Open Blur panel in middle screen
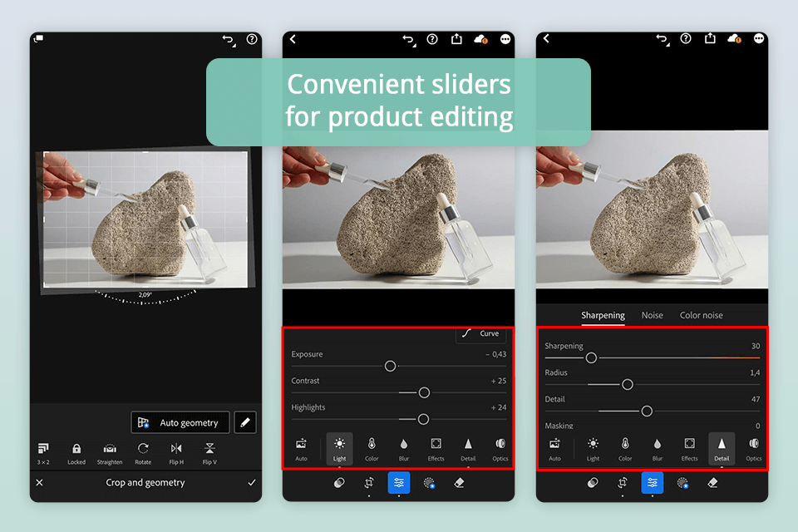Viewport: 798px width, 532px height. (404, 449)
